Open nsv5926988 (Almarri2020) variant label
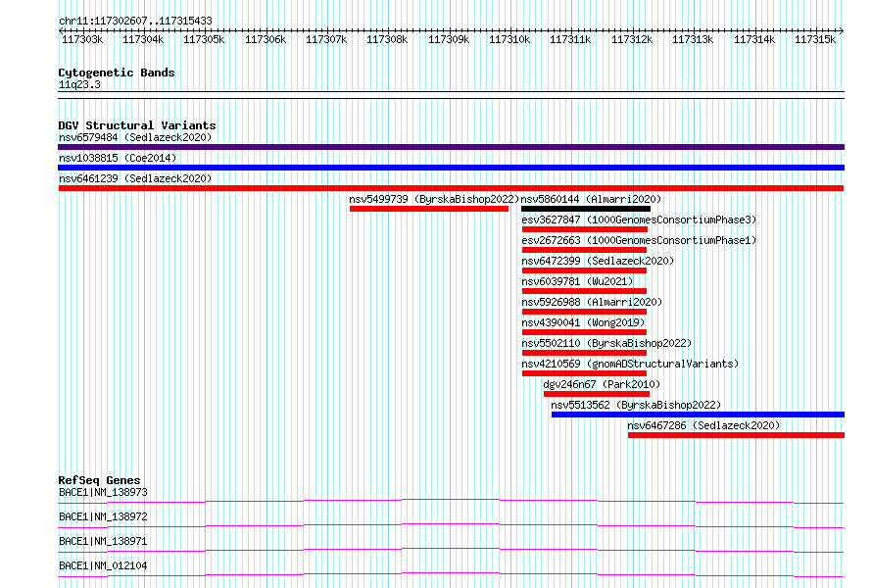 click(x=592, y=302)
